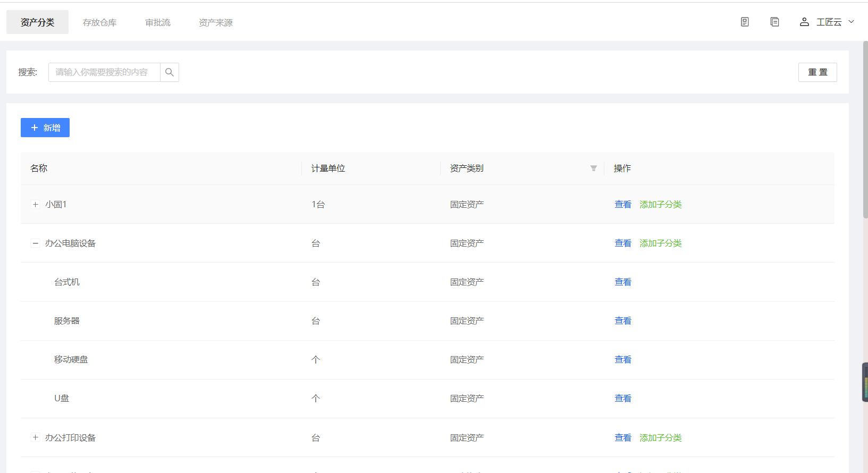Screen dimensions: 868x473
Task: Open the first document icon in header
Action: [745, 22]
